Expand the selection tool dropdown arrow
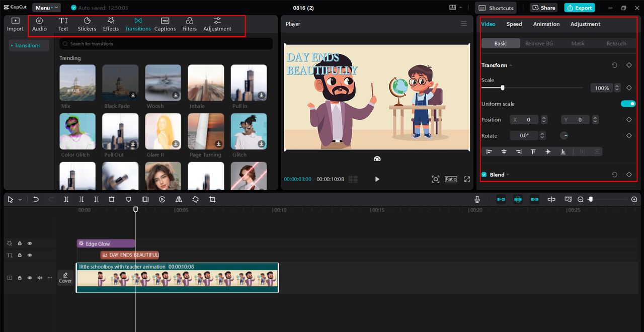644x332 pixels. click(x=20, y=200)
